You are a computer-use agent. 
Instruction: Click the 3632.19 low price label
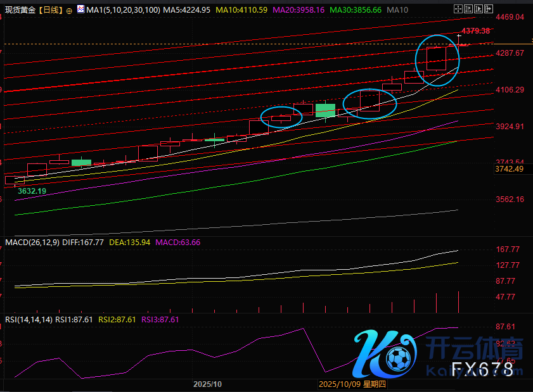click(x=32, y=191)
